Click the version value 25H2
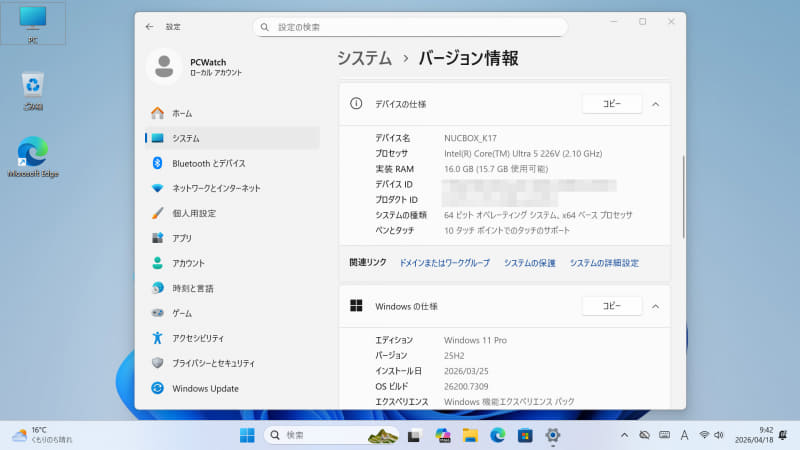 [454, 356]
